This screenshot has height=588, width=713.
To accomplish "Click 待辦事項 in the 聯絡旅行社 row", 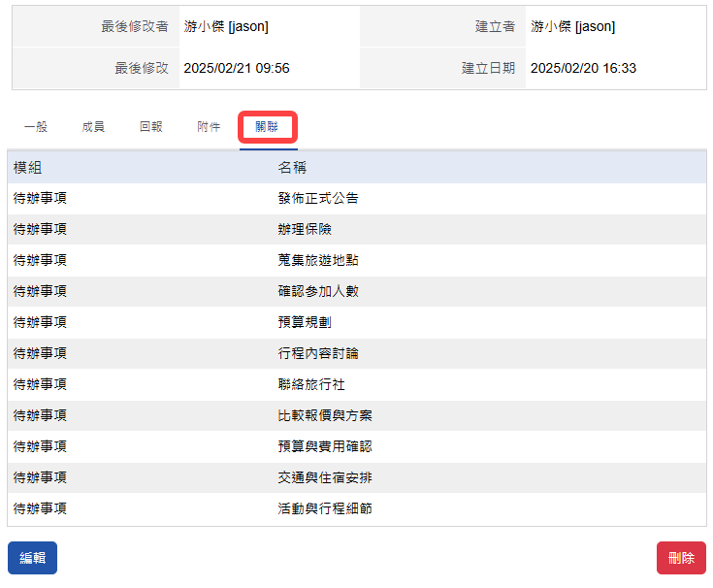I will coord(40,384).
